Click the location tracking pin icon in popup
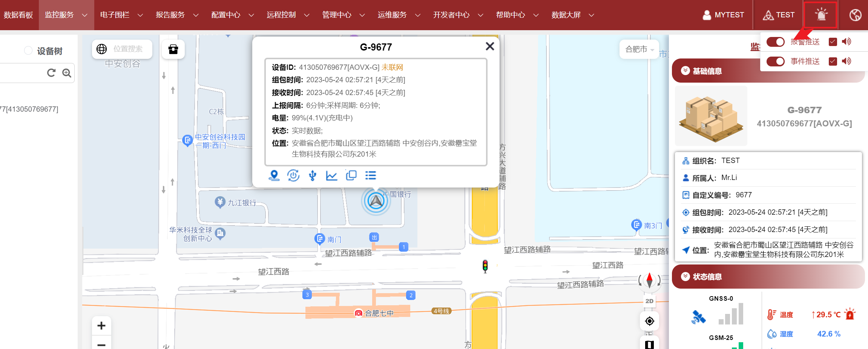Screen dimensions: 868x349 coord(274,175)
